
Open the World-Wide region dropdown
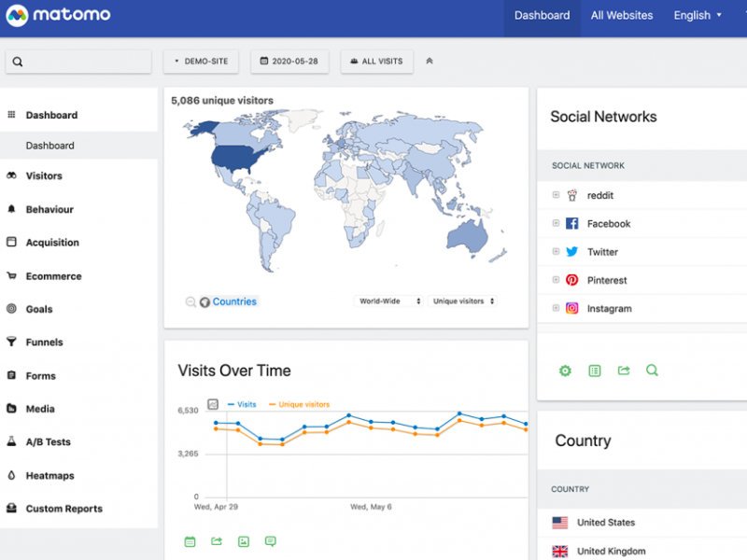(x=389, y=301)
